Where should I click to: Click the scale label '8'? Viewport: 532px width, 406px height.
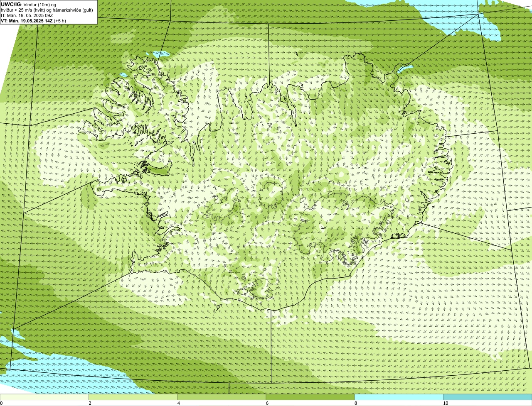(x=355, y=403)
